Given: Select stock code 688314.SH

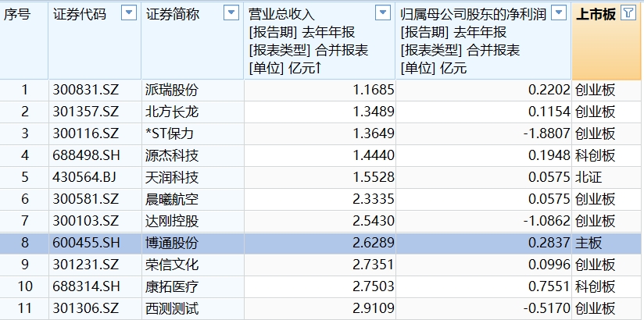Looking at the screenshot, I should click(x=86, y=286).
